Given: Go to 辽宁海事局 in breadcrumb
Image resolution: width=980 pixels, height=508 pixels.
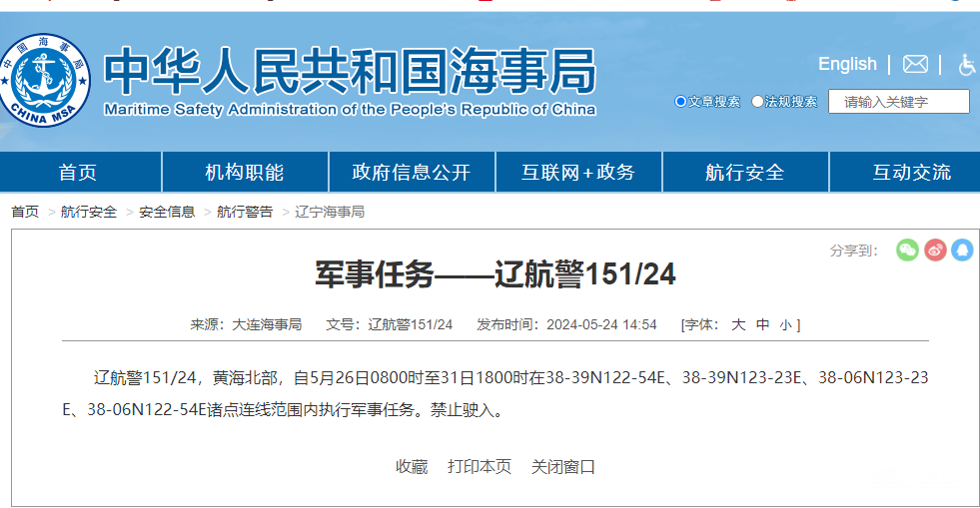Looking at the screenshot, I should [330, 213].
